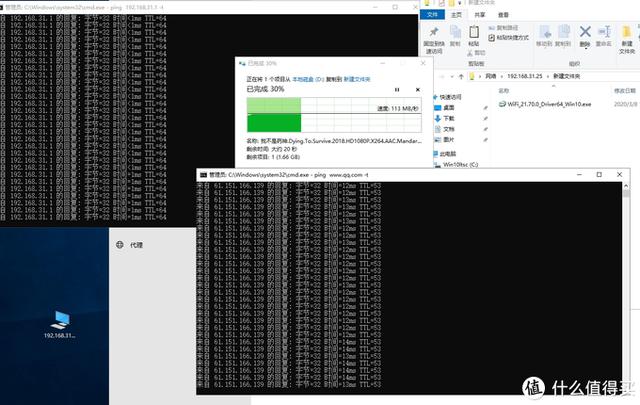The image size is (640, 405).
Task: Open the 文件 tab in Explorer
Action: click(x=432, y=15)
